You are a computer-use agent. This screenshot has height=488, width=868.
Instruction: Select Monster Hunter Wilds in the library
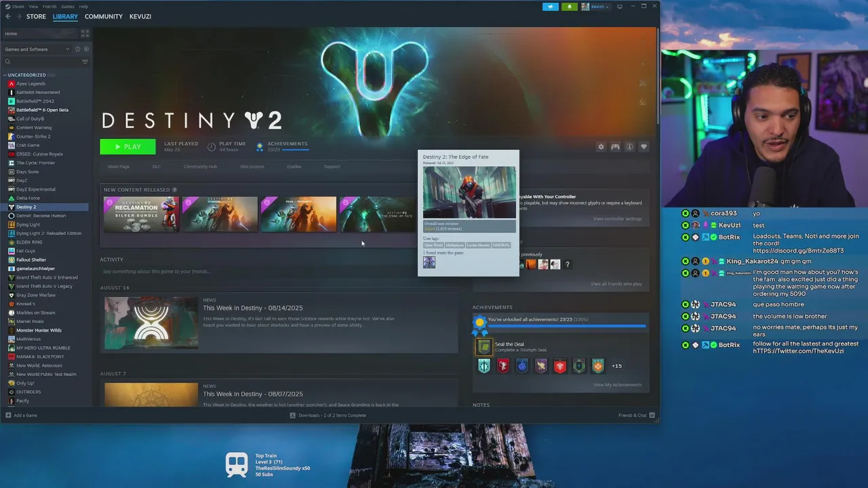click(39, 330)
